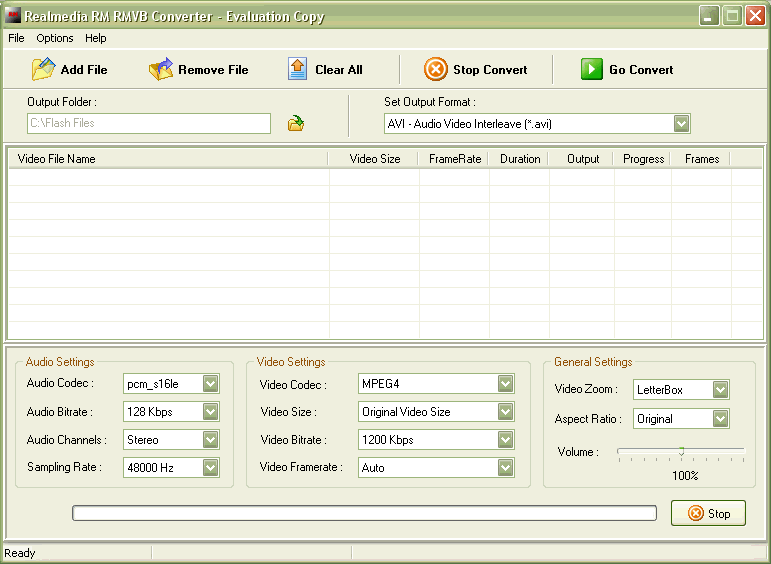
Task: Click the Go Convert toolbar button
Action: (627, 69)
